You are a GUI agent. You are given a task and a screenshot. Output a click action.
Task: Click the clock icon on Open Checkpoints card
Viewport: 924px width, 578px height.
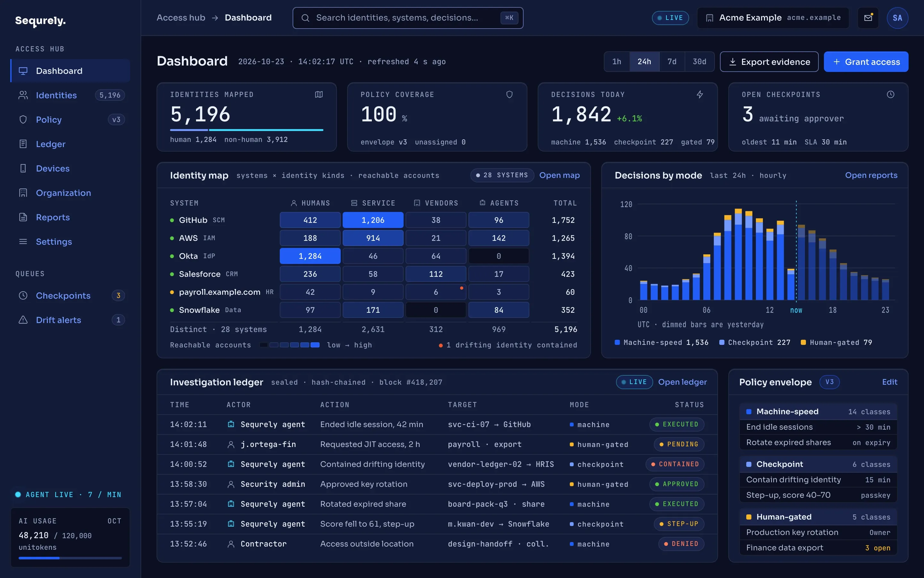[890, 94]
